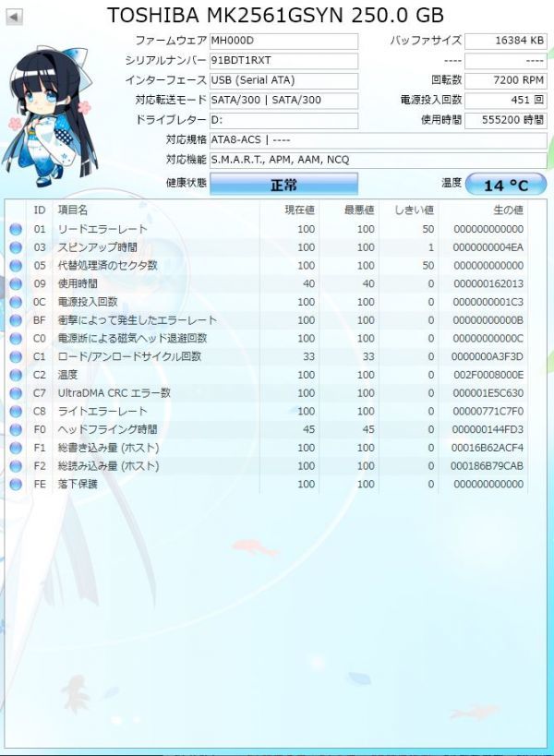Click status orb for BF 衝撃 row

(x=16, y=320)
